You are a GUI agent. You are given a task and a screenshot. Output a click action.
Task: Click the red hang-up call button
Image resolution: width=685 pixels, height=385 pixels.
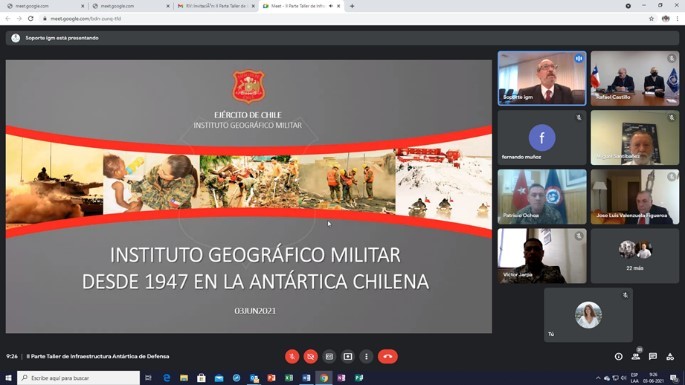387,357
